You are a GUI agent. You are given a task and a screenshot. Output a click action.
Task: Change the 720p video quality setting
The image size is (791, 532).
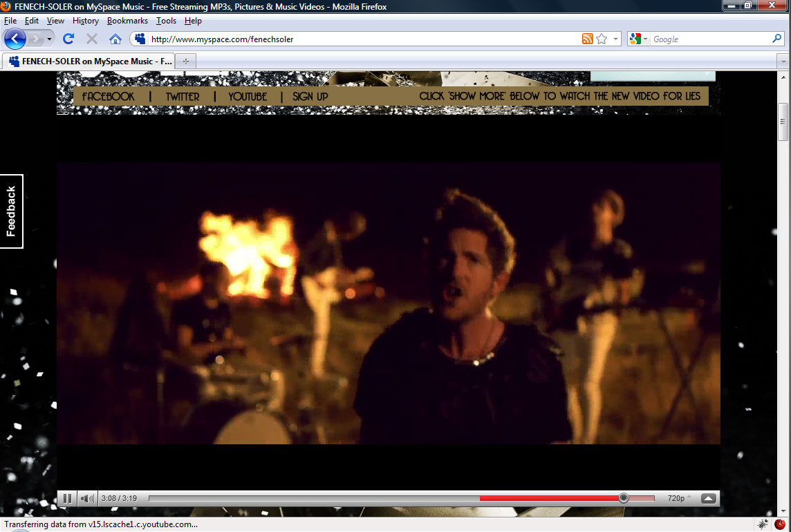pos(679,498)
